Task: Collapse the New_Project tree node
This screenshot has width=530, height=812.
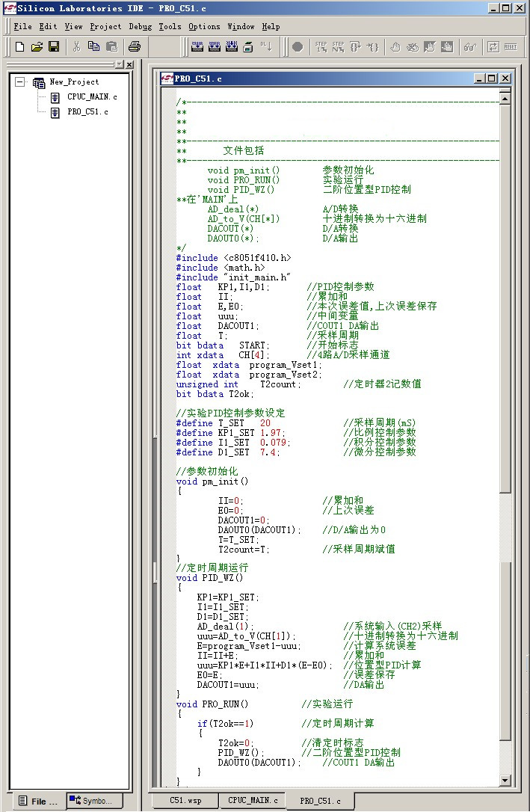Action: [19, 82]
